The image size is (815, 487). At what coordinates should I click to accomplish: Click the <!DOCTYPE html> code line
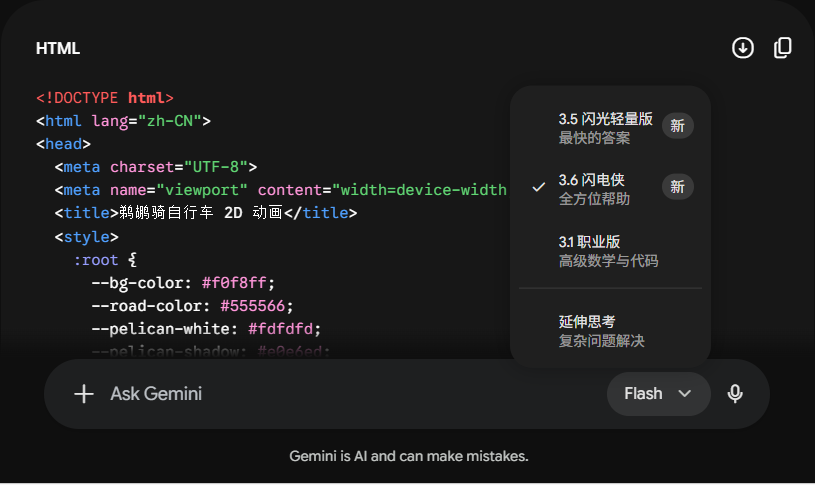click(104, 98)
